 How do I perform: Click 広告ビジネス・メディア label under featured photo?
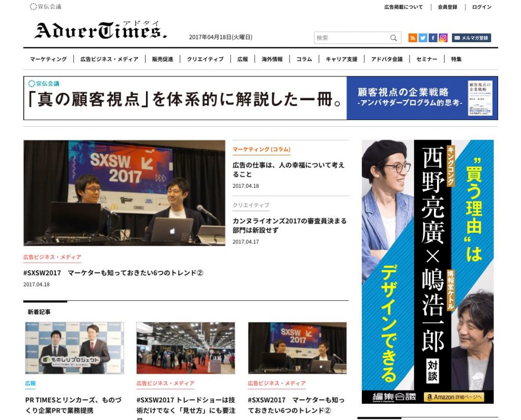(52, 257)
